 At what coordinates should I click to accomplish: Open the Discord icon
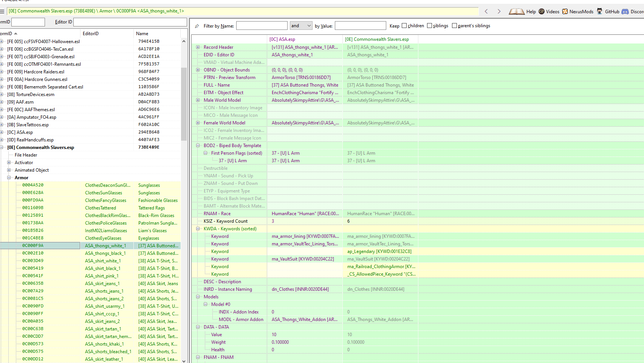click(x=625, y=11)
